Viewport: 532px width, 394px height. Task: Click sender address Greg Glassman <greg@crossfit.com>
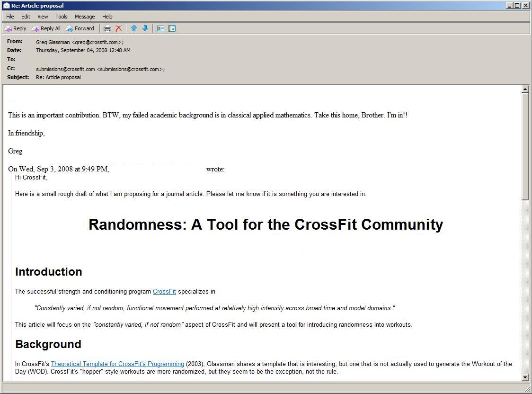click(x=80, y=42)
